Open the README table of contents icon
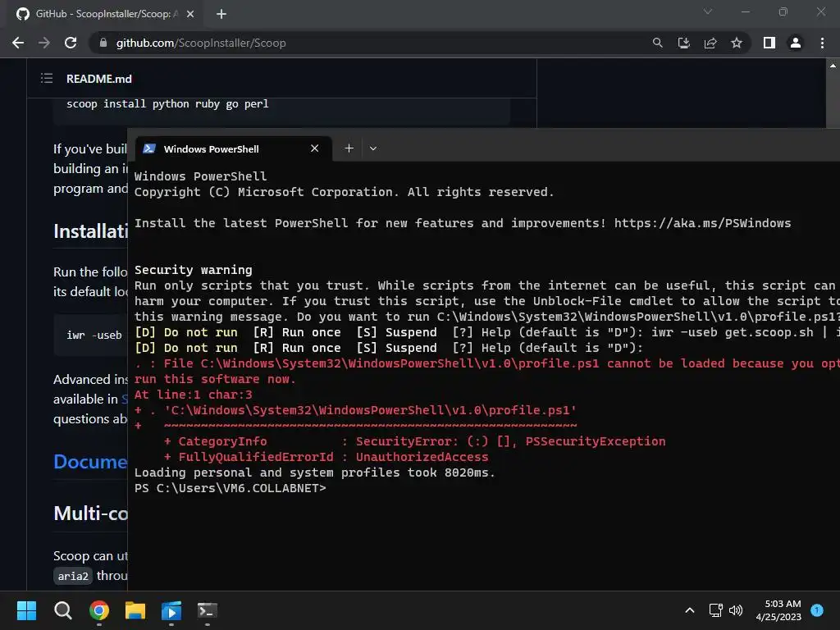The image size is (840, 630). (47, 79)
